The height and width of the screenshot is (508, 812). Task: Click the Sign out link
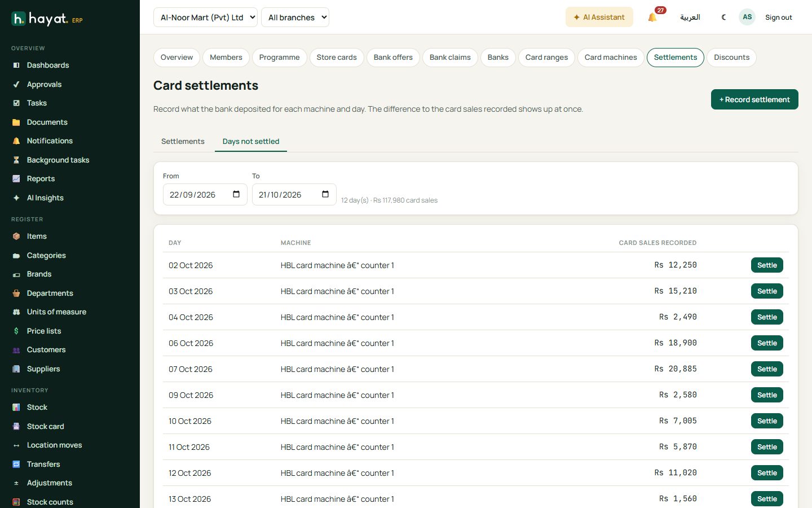[779, 17]
